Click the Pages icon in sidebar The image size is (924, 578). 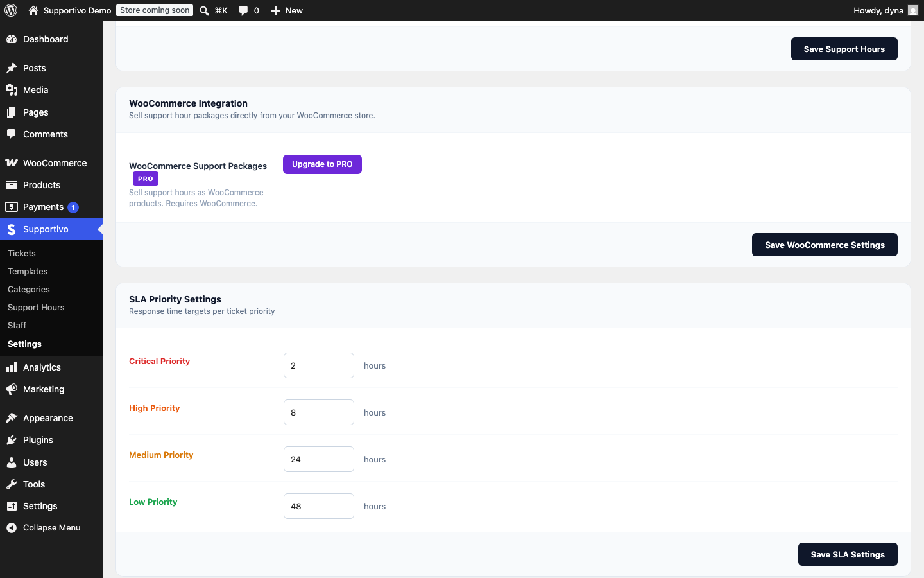12,112
